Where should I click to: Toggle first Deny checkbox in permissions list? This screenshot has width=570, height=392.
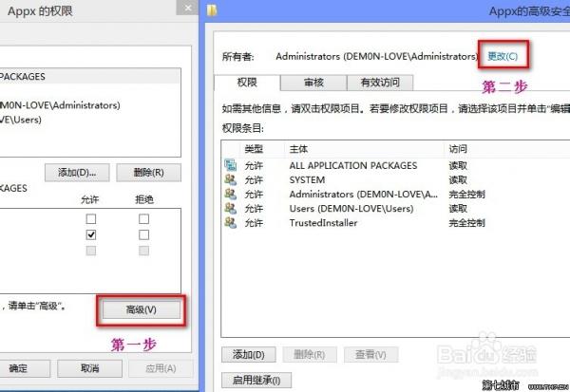(144, 218)
